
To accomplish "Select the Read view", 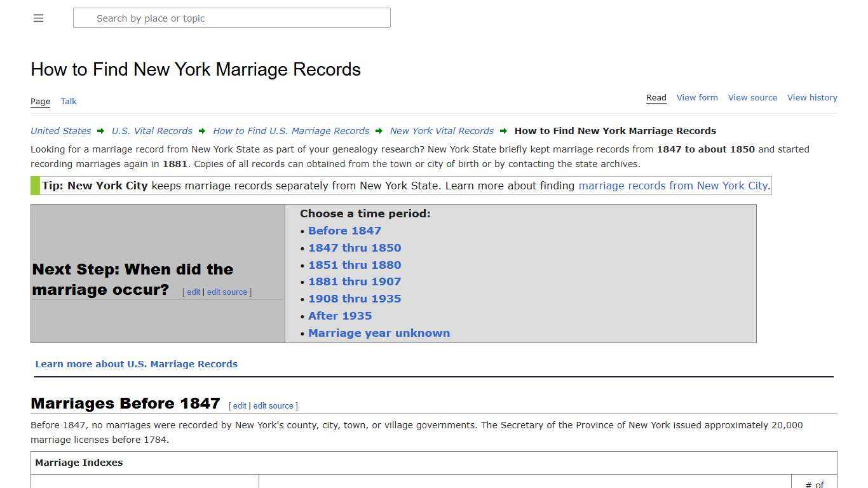I will click(656, 97).
